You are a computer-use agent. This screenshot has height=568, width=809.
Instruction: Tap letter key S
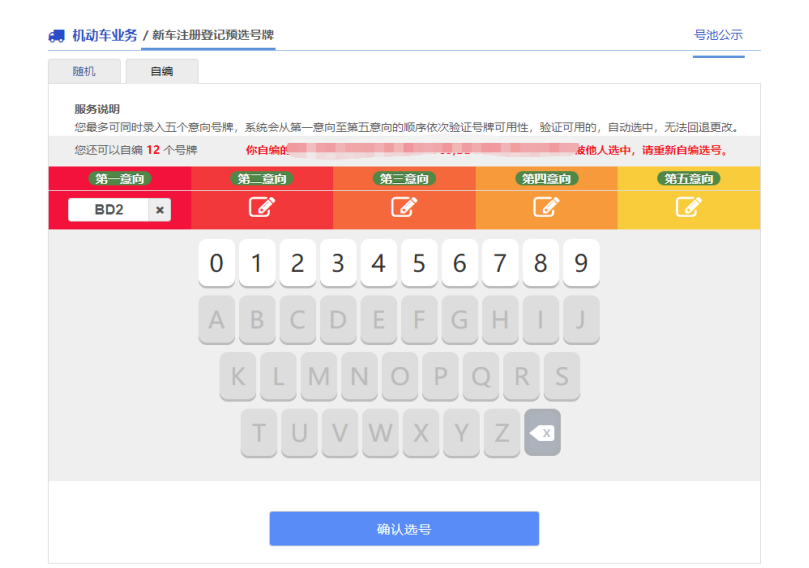[x=562, y=376]
